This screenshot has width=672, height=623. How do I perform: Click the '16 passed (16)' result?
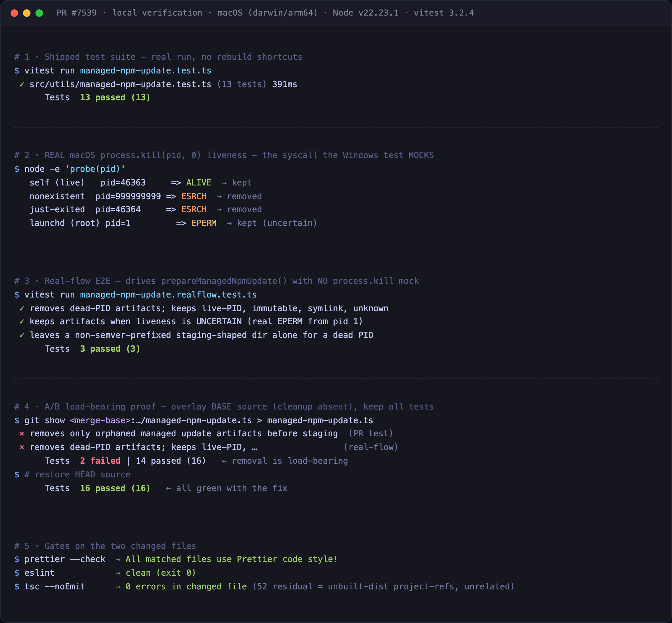pos(115,489)
